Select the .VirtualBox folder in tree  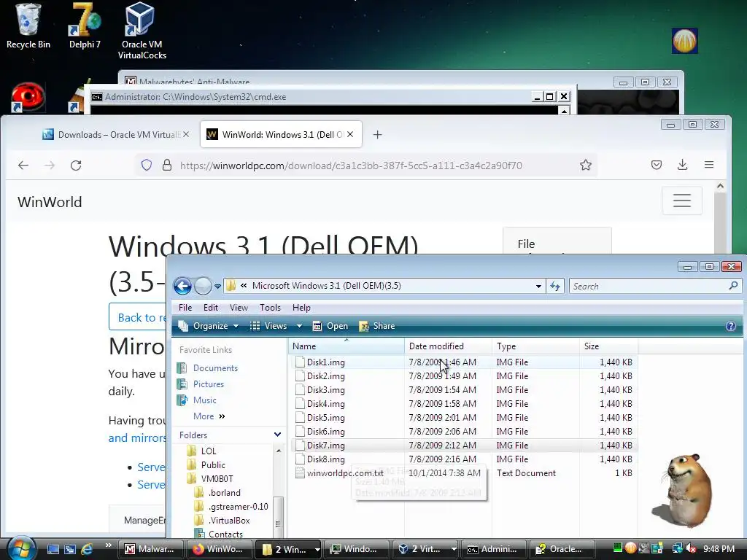pos(228,521)
